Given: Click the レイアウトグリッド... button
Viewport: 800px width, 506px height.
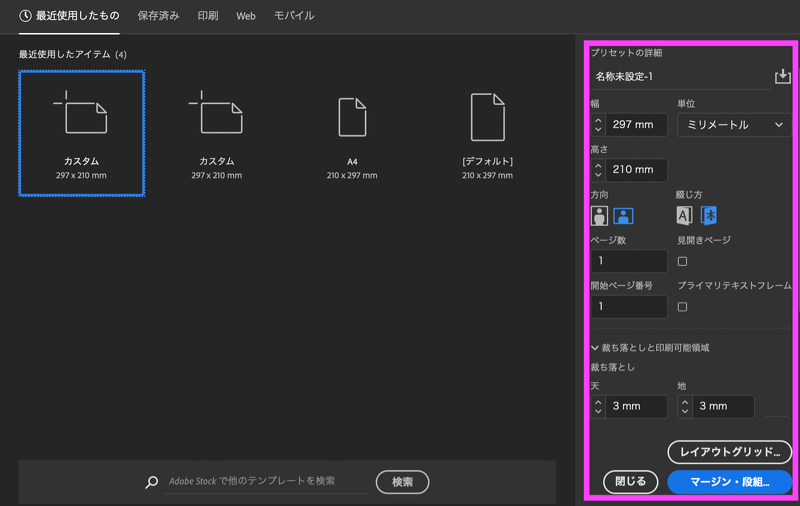Looking at the screenshot, I should [729, 452].
